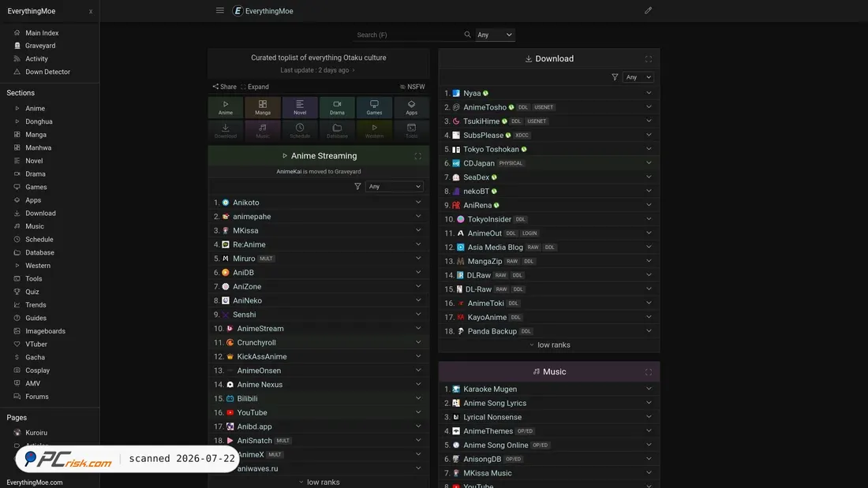Image resolution: width=868 pixels, height=488 pixels.
Task: Expand the Karaoke Mugen row chevron
Action: (x=648, y=389)
